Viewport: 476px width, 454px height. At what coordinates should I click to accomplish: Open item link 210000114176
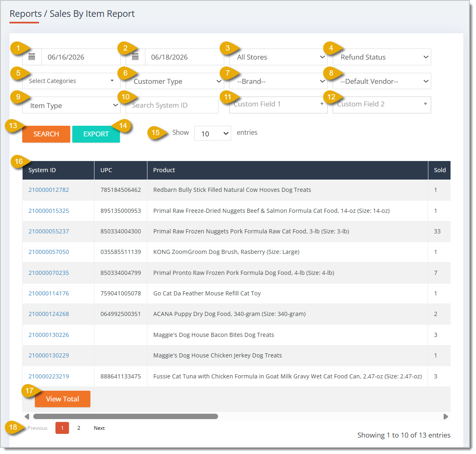click(x=48, y=293)
